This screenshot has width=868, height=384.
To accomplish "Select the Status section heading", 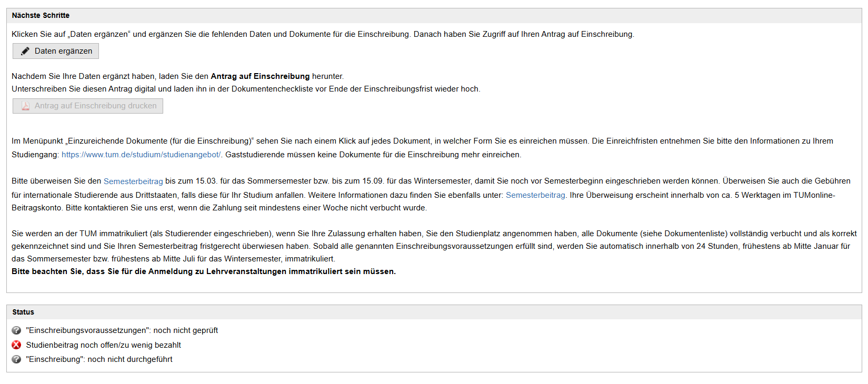I will tap(23, 312).
